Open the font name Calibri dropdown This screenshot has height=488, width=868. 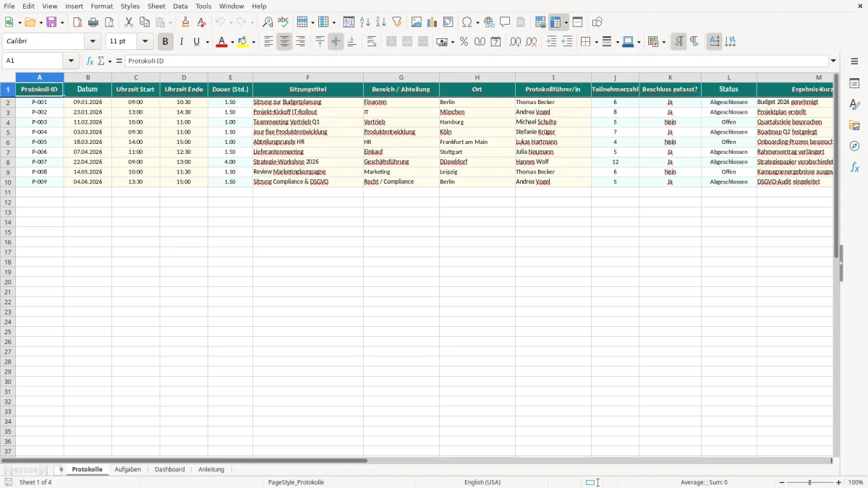click(93, 42)
